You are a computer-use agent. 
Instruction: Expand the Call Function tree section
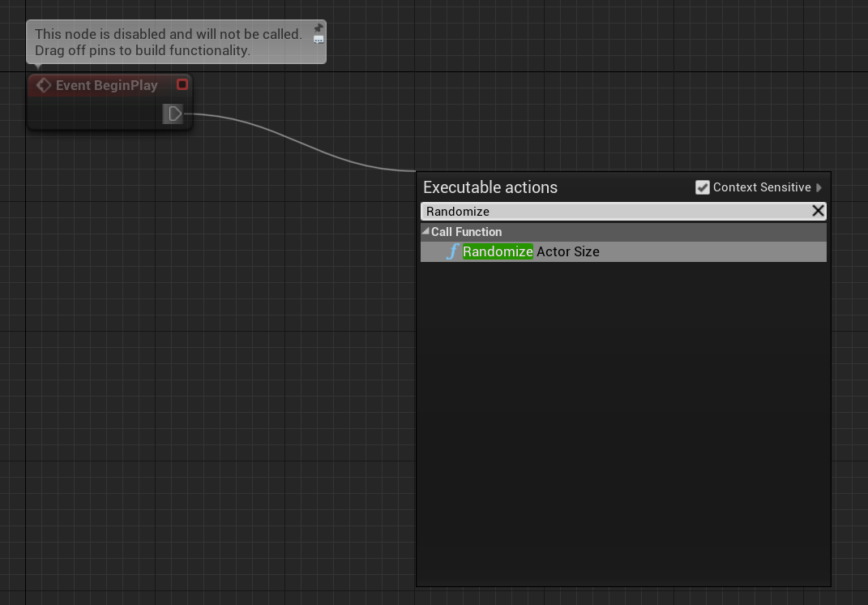(x=425, y=231)
